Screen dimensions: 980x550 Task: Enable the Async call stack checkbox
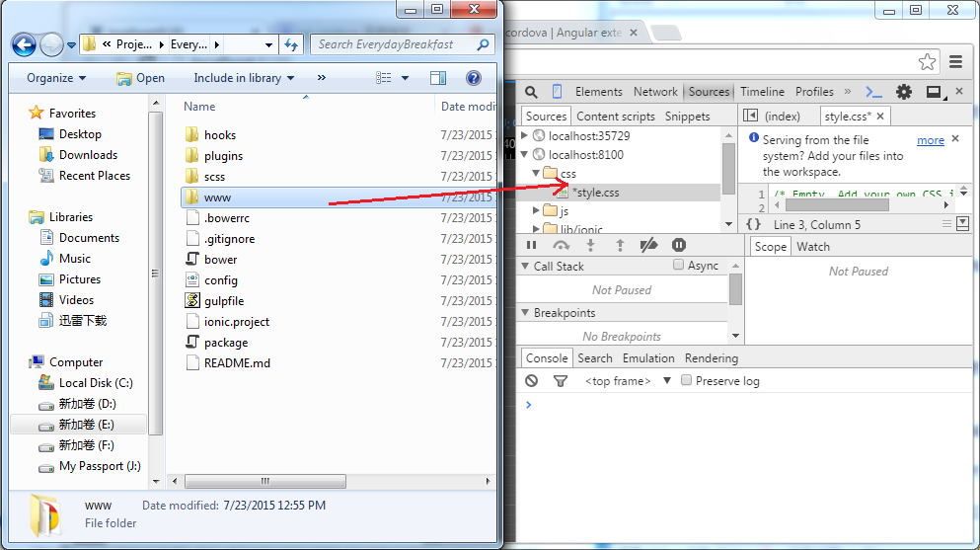point(678,265)
